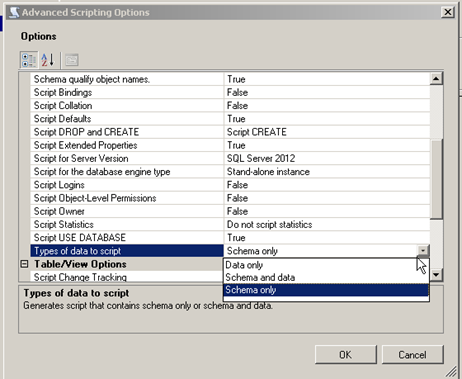Viewport: 462px width, 379px height.
Task: Click the vertical scrollbar thumb
Action: coord(436,179)
